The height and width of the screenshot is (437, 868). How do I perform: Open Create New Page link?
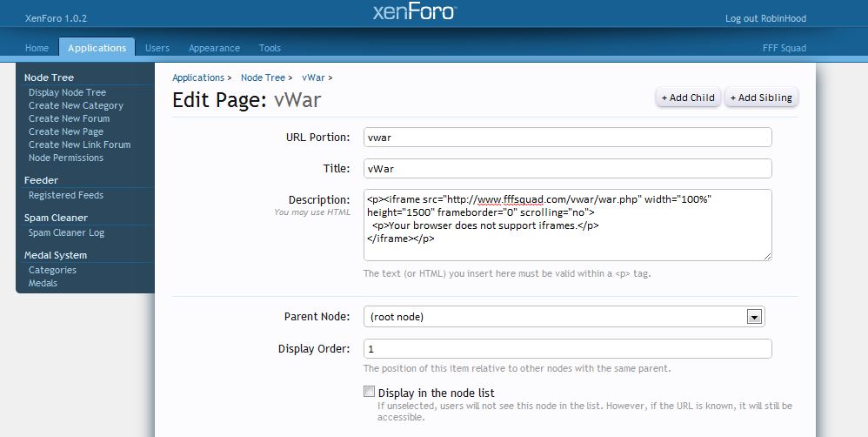tap(66, 131)
